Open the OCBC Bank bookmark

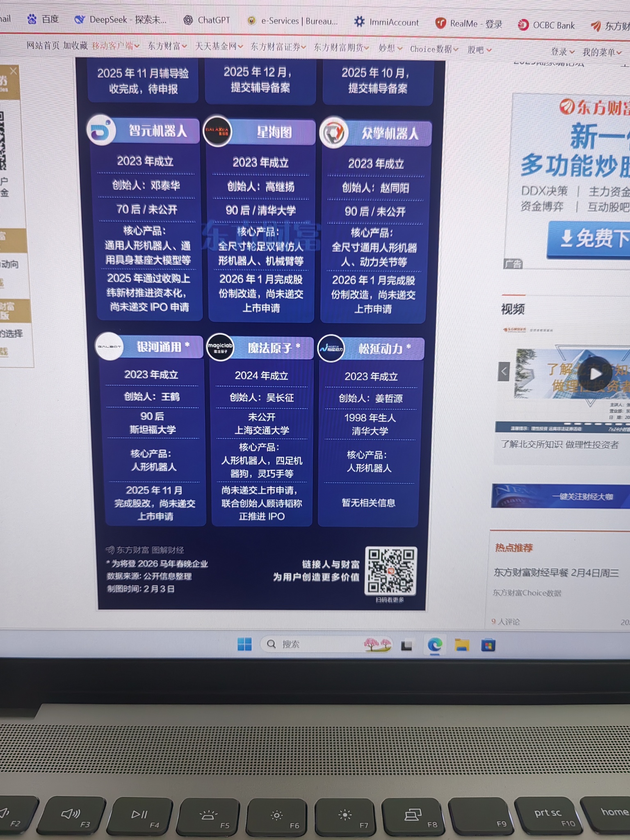tap(546, 25)
